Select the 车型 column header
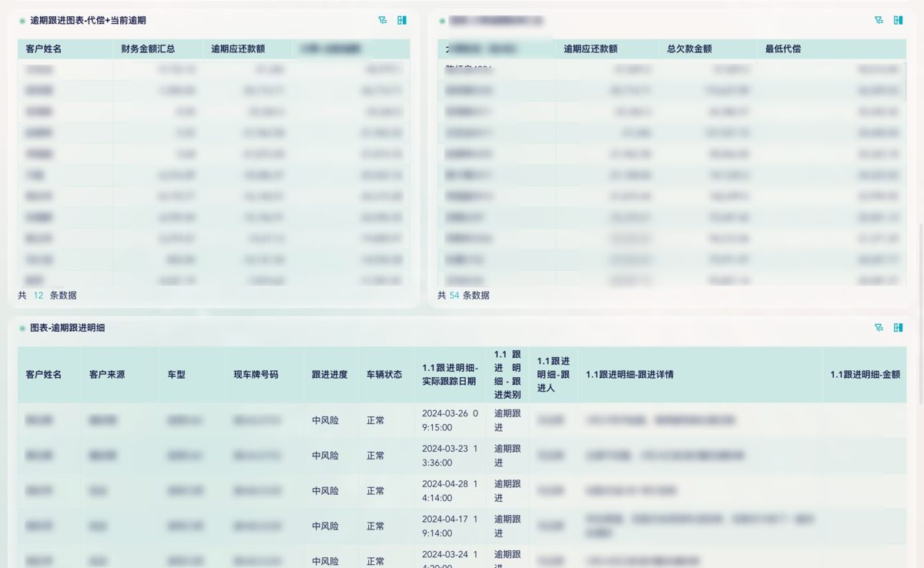The image size is (924, 568). click(x=176, y=375)
